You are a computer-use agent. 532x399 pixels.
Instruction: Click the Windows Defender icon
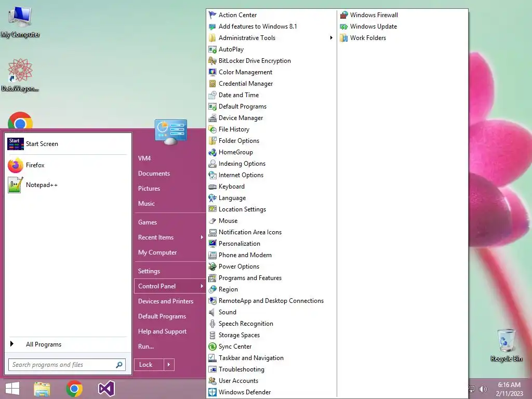212,392
